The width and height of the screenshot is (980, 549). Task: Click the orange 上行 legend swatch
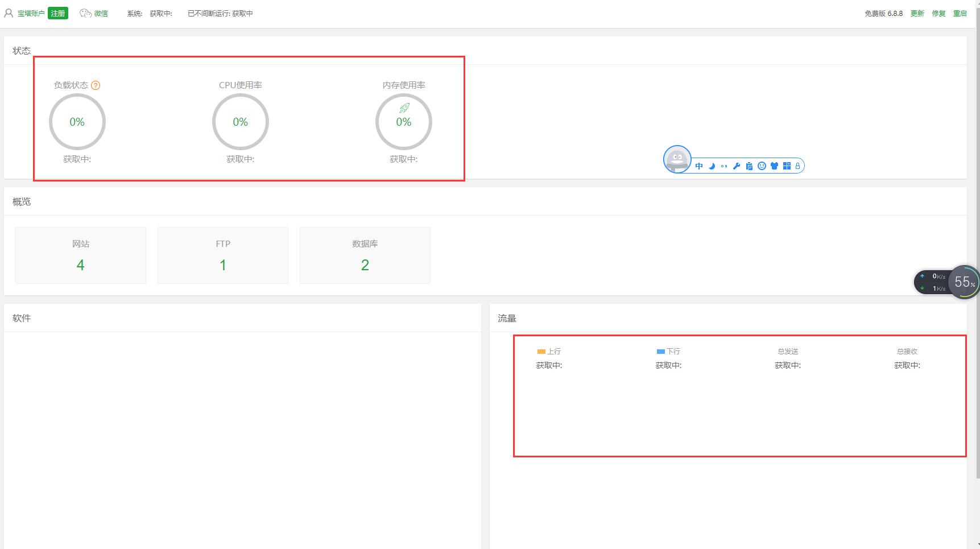click(x=541, y=352)
